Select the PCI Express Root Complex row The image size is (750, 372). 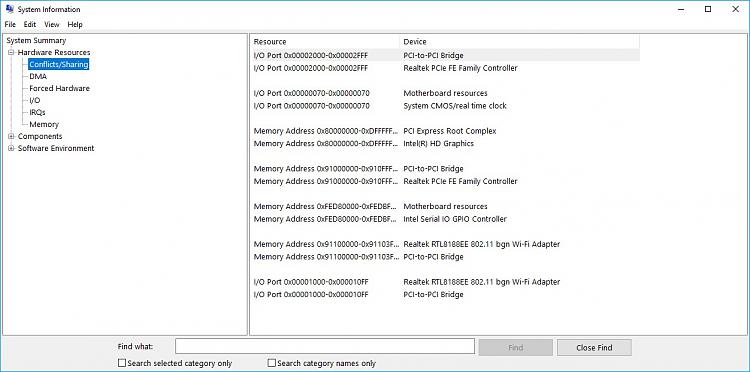click(445, 131)
